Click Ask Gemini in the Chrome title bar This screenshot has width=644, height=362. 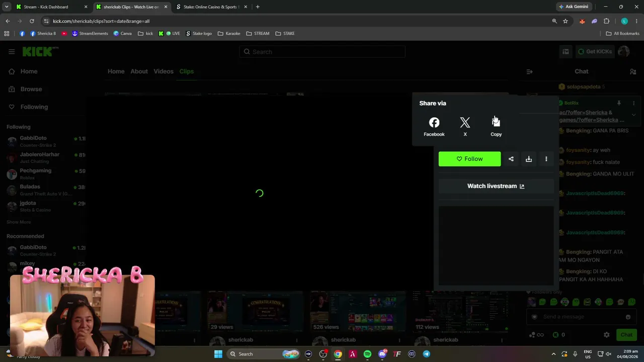click(x=573, y=7)
